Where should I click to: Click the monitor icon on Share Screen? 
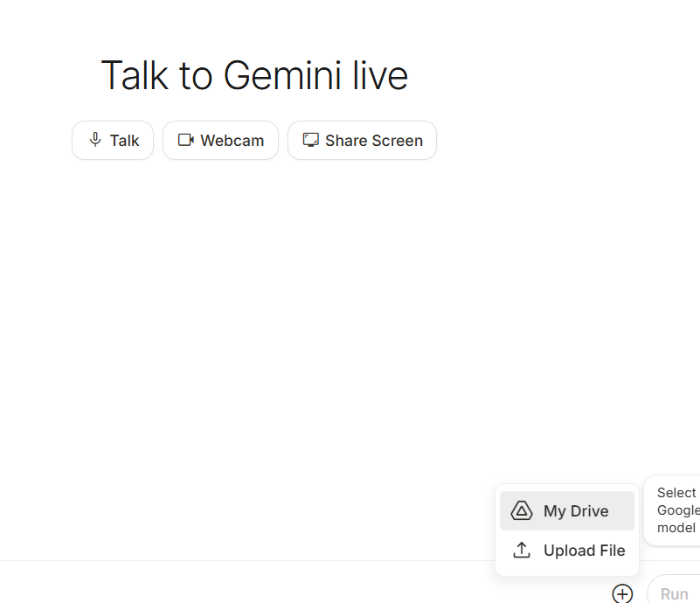click(310, 140)
